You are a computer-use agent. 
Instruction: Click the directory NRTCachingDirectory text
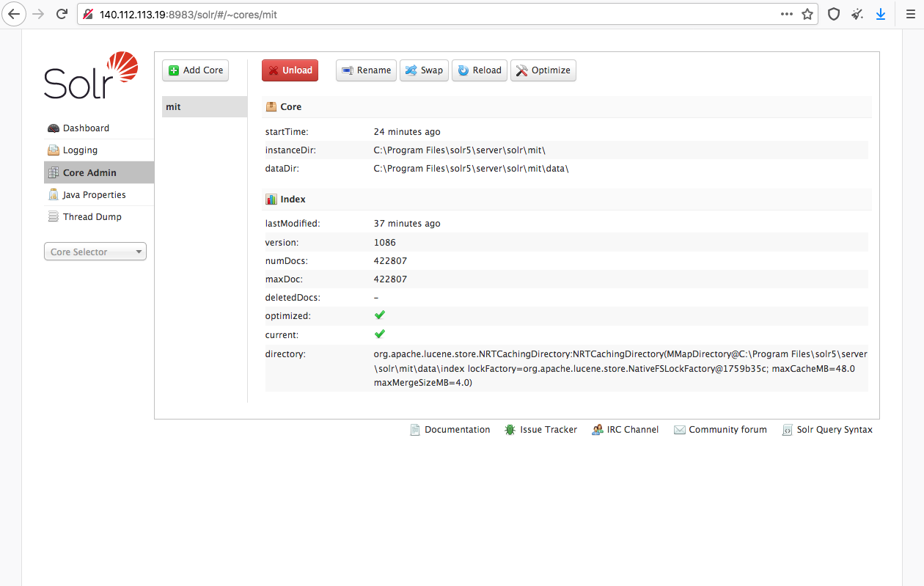pos(620,368)
